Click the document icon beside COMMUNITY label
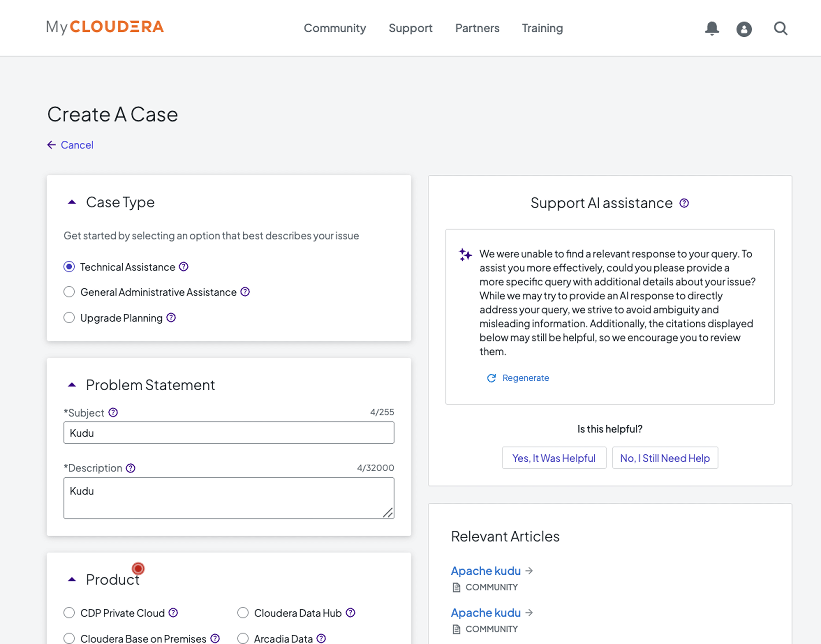The image size is (821, 644). point(457,587)
